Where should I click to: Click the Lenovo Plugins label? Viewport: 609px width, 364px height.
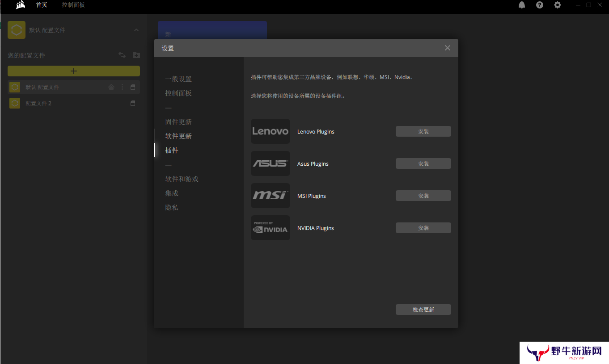point(316,132)
